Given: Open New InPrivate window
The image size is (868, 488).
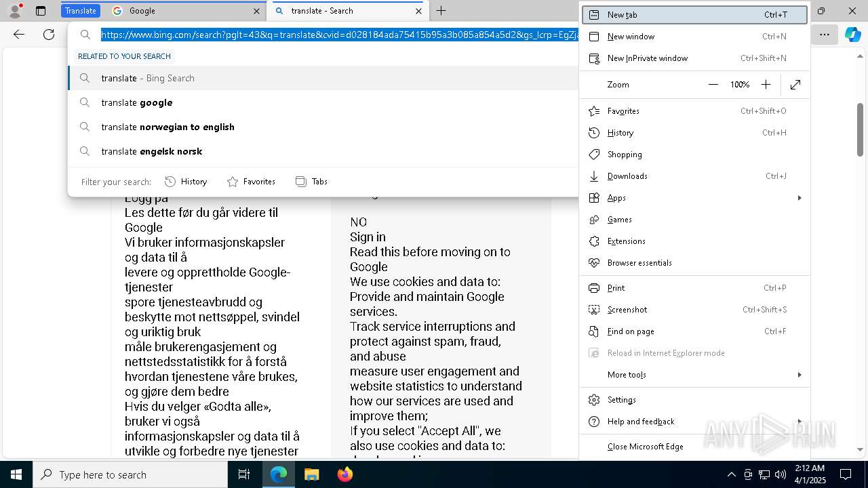Looking at the screenshot, I should [695, 58].
